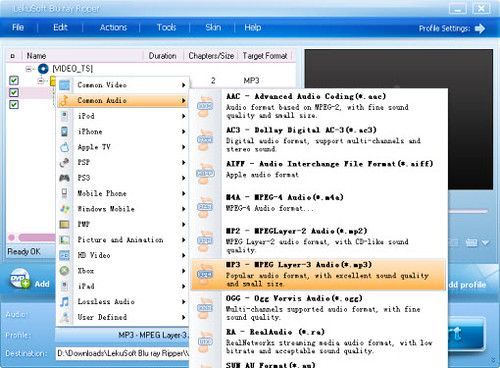
Task: Open the Actions menu
Action: coord(113,27)
